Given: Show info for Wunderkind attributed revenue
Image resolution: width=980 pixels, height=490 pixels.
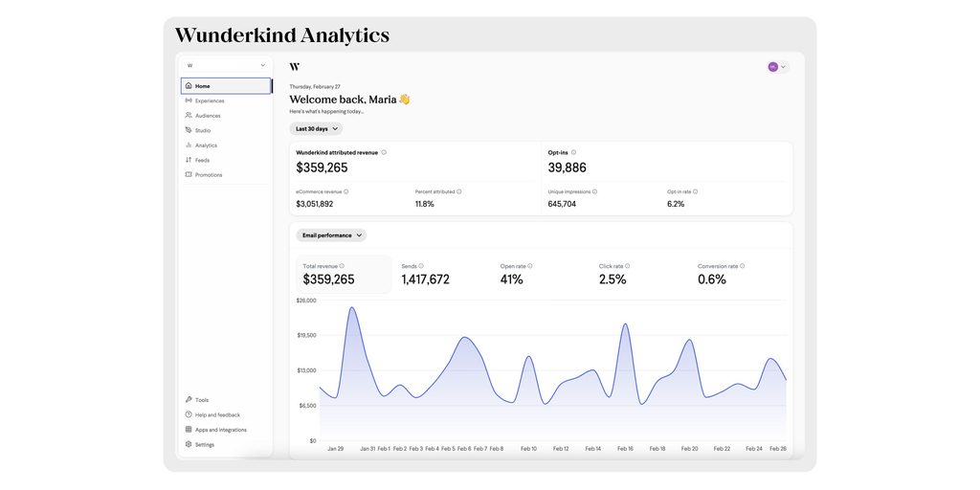Looking at the screenshot, I should [x=384, y=152].
